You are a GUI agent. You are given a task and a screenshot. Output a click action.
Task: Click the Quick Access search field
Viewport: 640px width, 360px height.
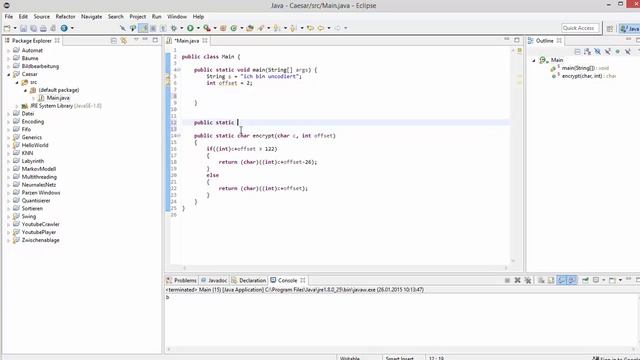[x=580, y=28]
